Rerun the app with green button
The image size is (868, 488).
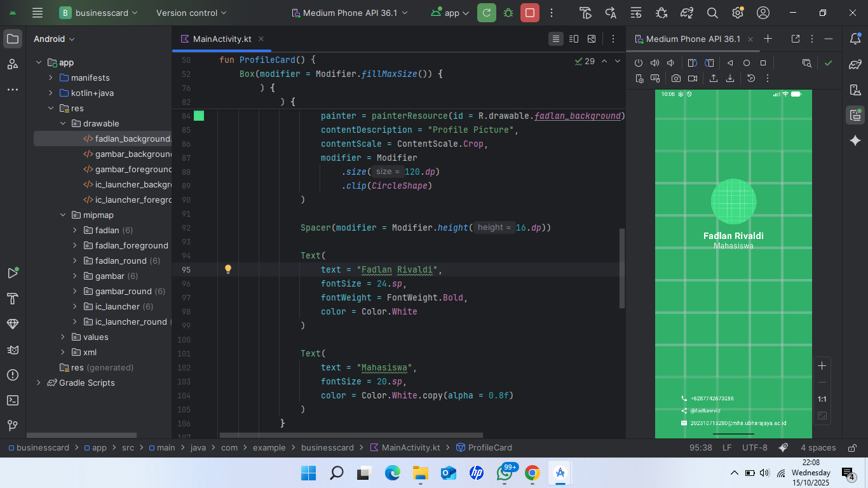click(x=487, y=13)
